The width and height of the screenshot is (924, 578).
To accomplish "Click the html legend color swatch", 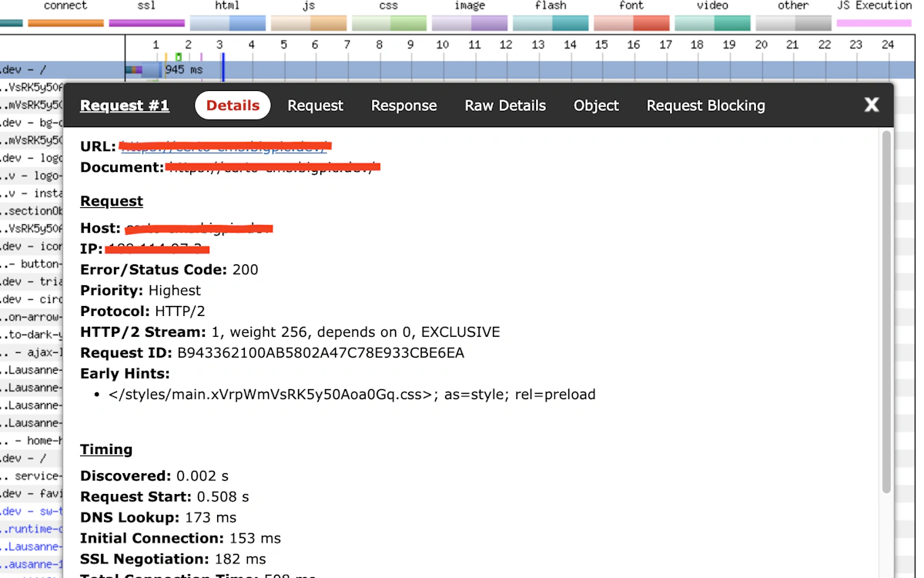I will (227, 23).
